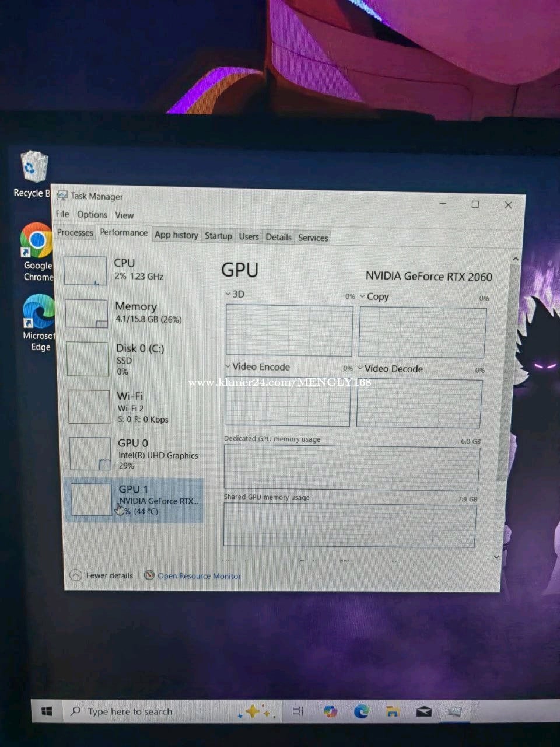Launch Google Chrome from the desktop
This screenshot has width=560, height=747.
(x=36, y=240)
